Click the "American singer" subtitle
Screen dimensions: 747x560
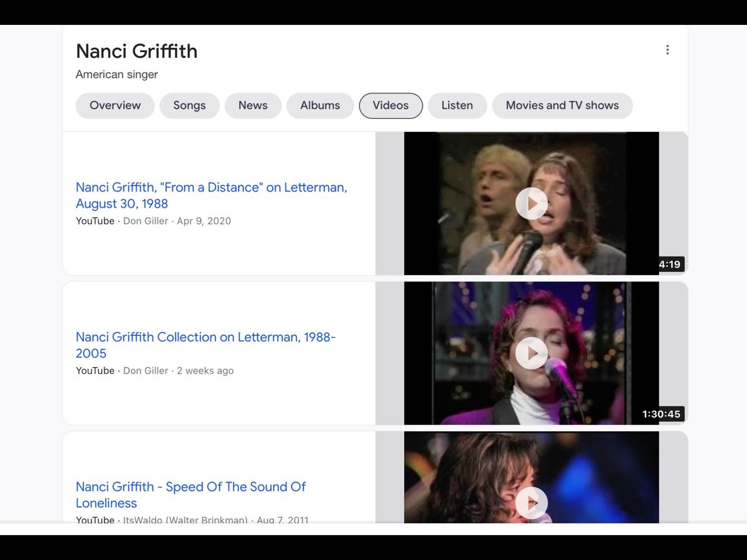pyautogui.click(x=117, y=75)
